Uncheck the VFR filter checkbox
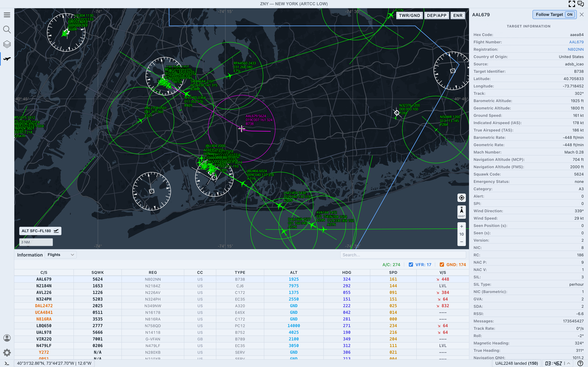The width and height of the screenshot is (588, 367). (411, 265)
